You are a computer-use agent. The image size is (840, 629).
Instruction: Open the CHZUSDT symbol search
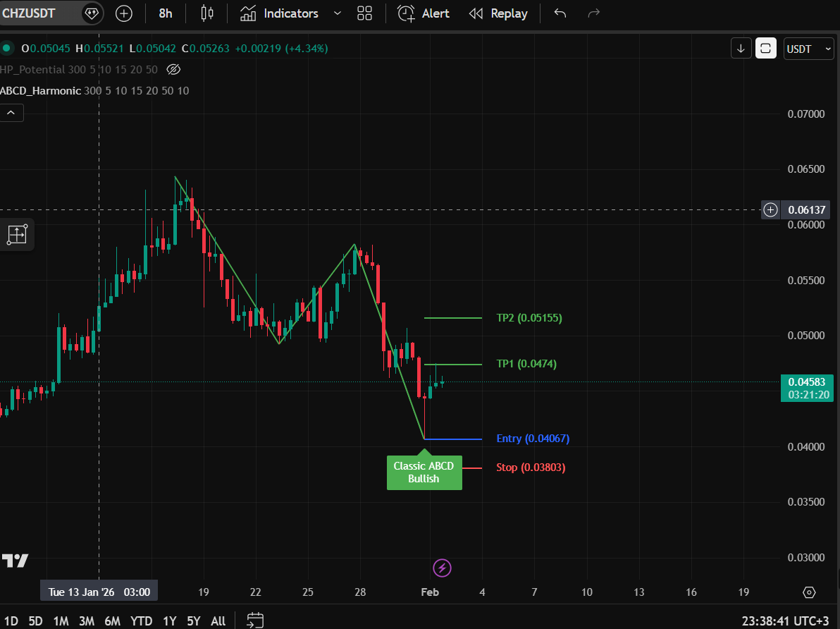click(30, 13)
